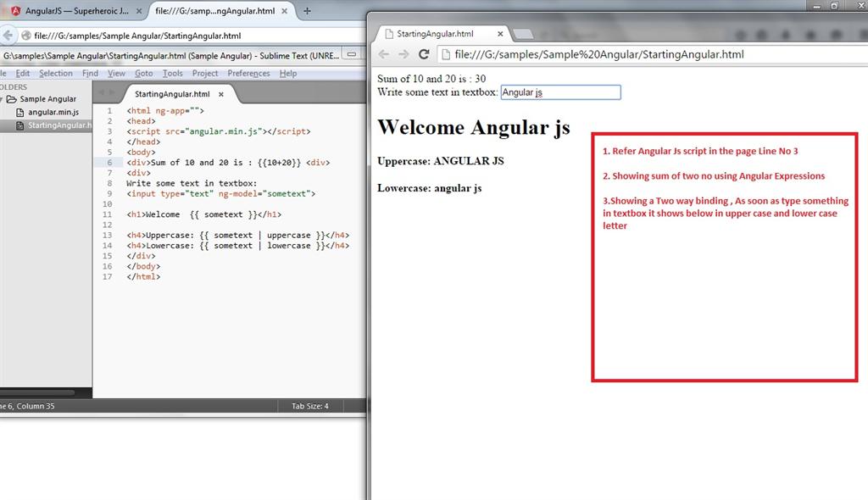The height and width of the screenshot is (500, 868).
Task: Open the Preferences menu
Action: (x=248, y=73)
